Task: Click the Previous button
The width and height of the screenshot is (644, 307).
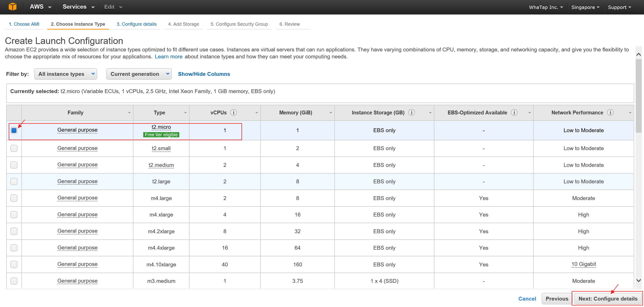Action: [557, 299]
